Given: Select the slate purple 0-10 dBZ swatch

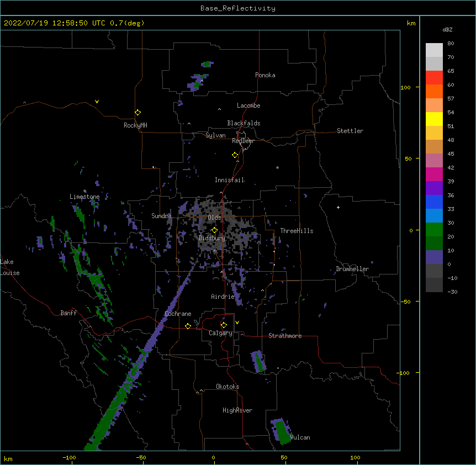Looking at the screenshot, I should pos(434,257).
